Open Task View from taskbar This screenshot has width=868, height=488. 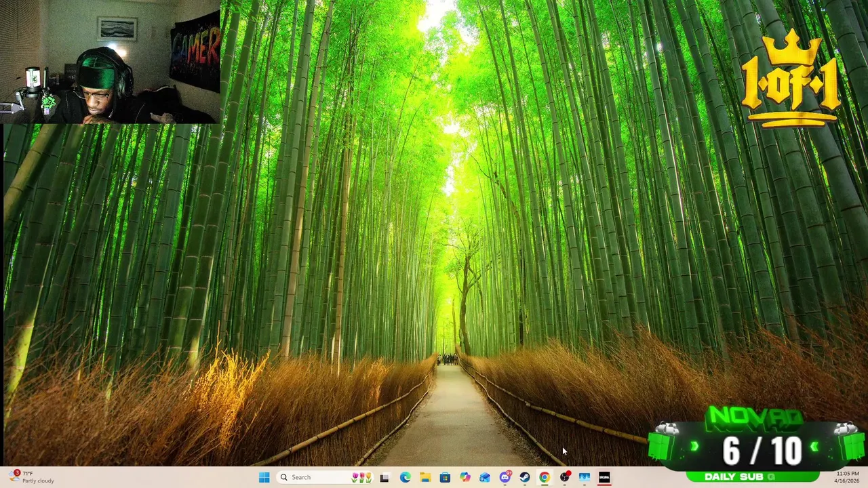pos(384,477)
